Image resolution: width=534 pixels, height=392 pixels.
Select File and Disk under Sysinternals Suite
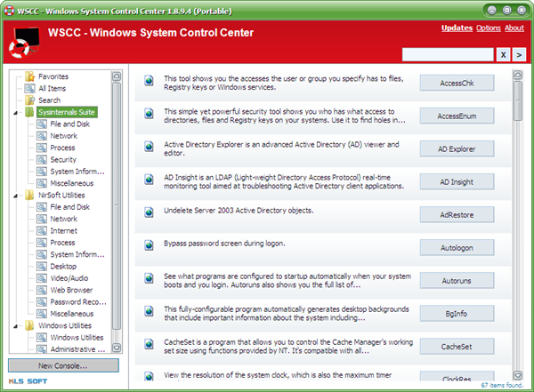(x=69, y=124)
